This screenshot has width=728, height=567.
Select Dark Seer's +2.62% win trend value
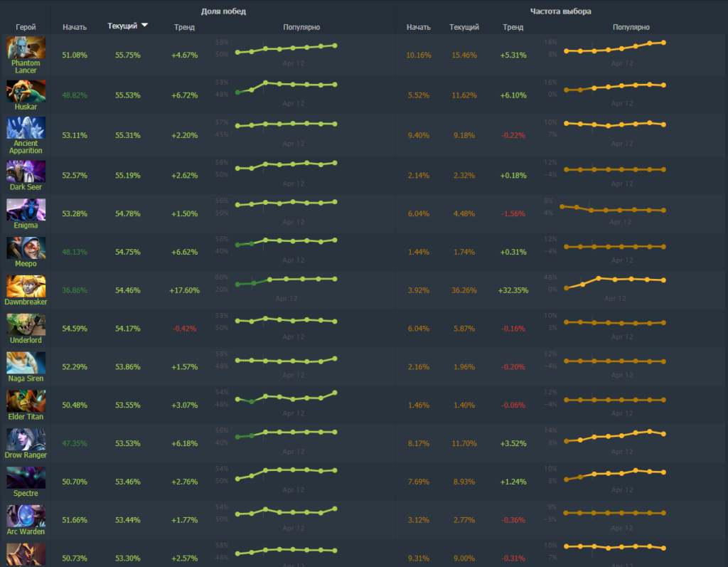[184, 175]
